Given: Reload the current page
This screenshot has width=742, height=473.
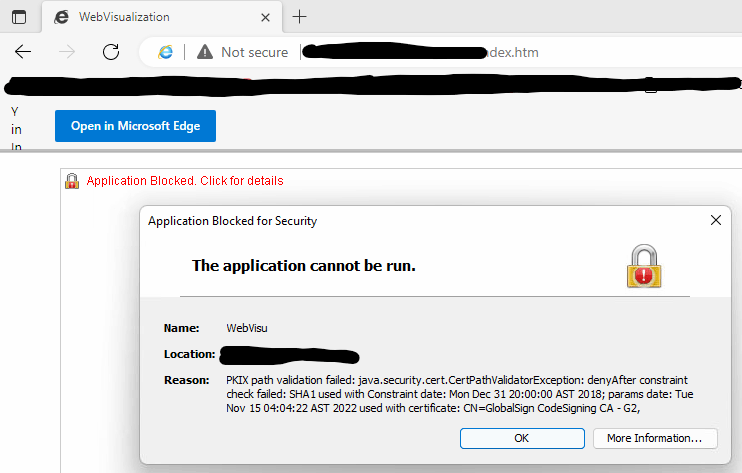Looking at the screenshot, I should tap(111, 52).
